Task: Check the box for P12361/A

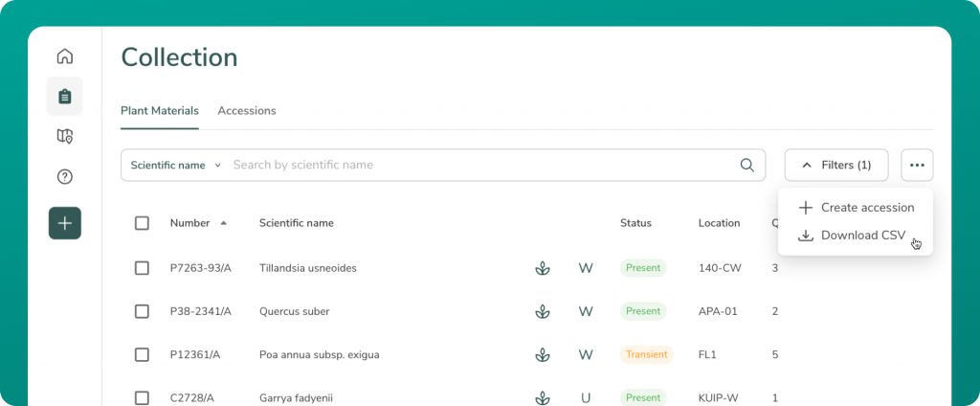Action: click(142, 354)
